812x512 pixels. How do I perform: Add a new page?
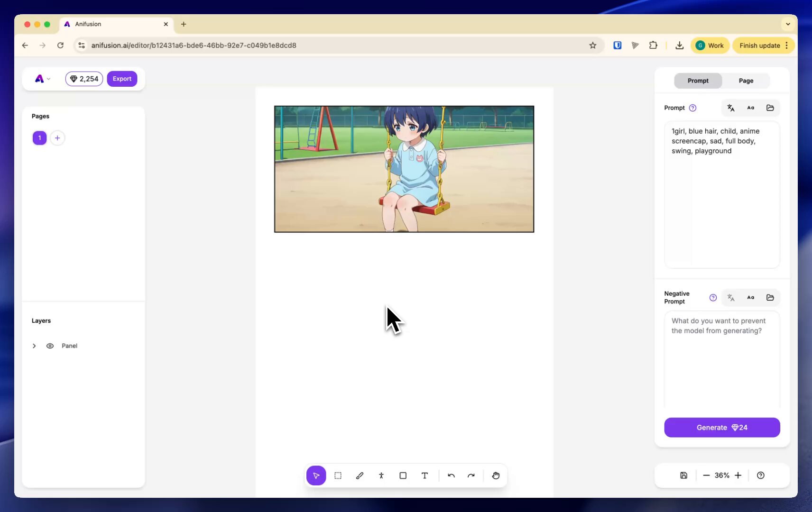[57, 138]
